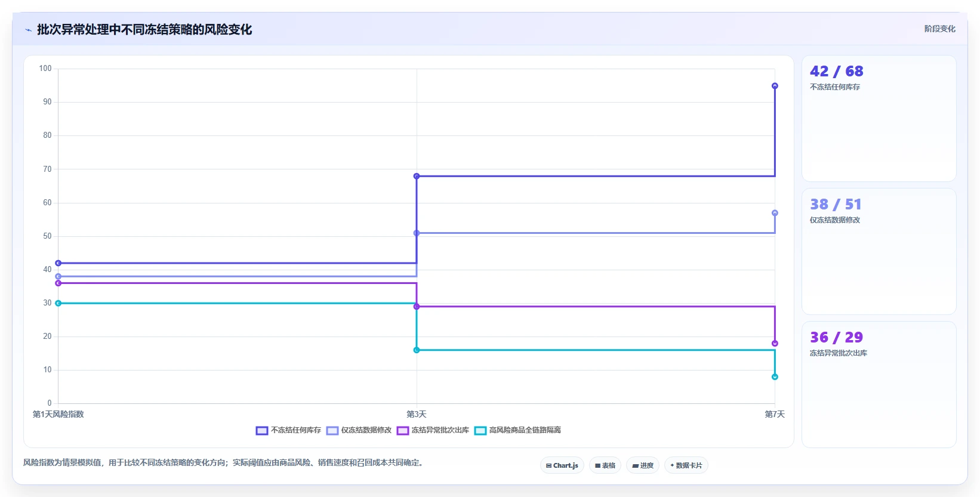Click the day-7 point at 18 on purple line

click(775, 344)
